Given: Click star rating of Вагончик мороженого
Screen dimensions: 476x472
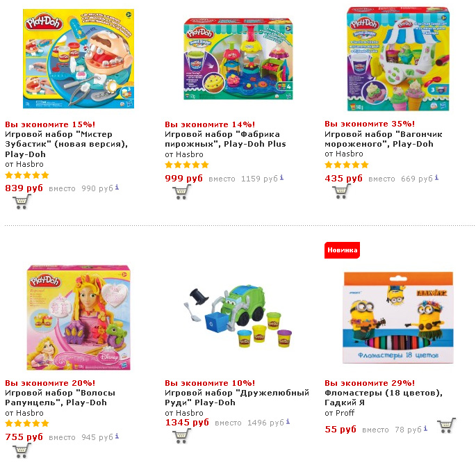Looking at the screenshot, I should (346, 165).
